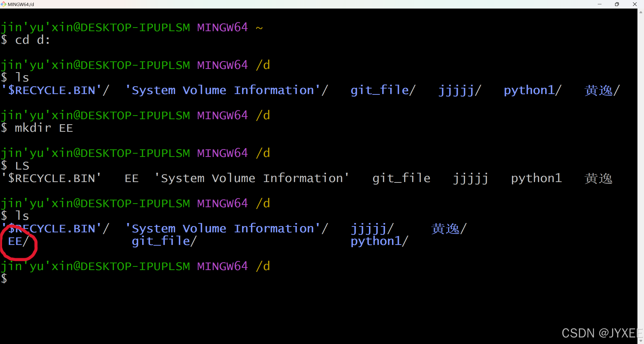Click python1/ in the last ls output

380,241
